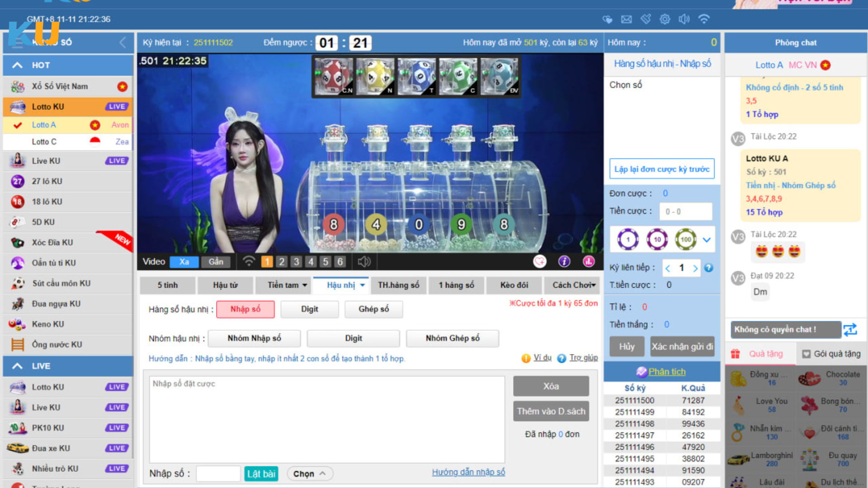Viewport: 868px width, 488px height.
Task: Switch to the 5 tinh tab
Action: tap(168, 285)
